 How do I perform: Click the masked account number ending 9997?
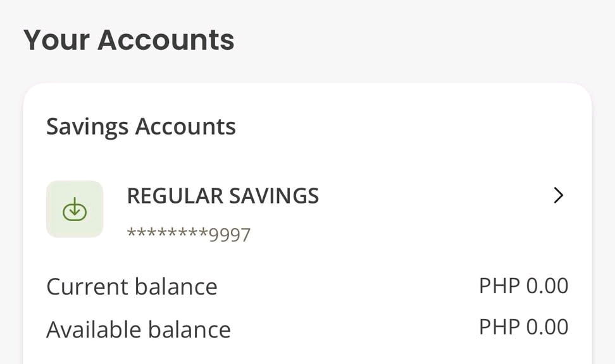coord(189,234)
